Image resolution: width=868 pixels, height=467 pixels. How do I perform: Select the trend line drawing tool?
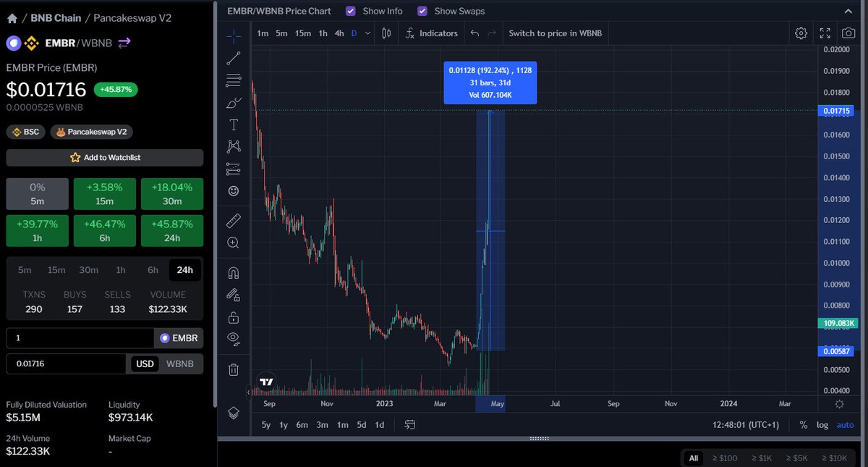click(x=234, y=59)
